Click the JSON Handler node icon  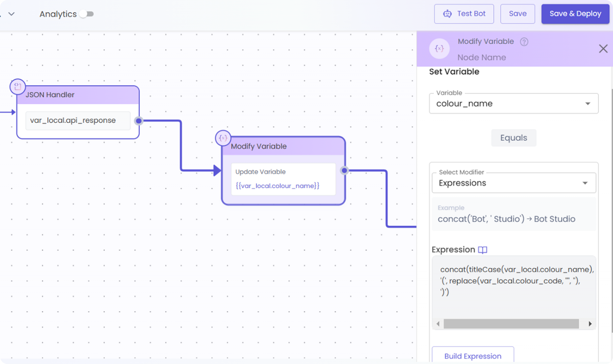coord(17,87)
